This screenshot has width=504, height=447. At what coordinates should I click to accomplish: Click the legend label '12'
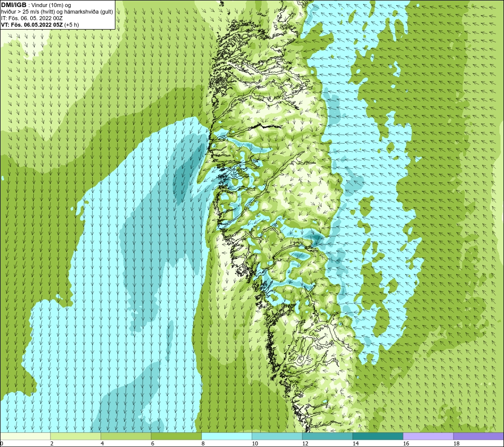click(x=305, y=443)
